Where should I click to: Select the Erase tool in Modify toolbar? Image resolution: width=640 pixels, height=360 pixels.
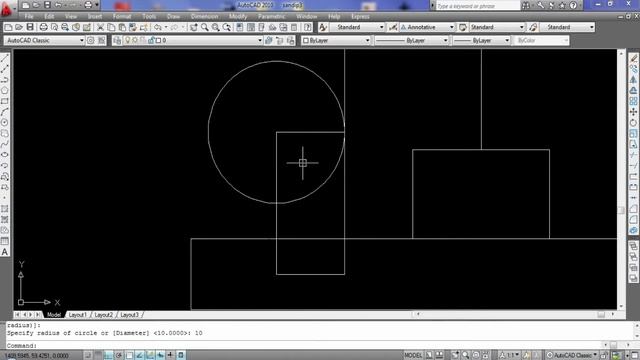tap(633, 58)
